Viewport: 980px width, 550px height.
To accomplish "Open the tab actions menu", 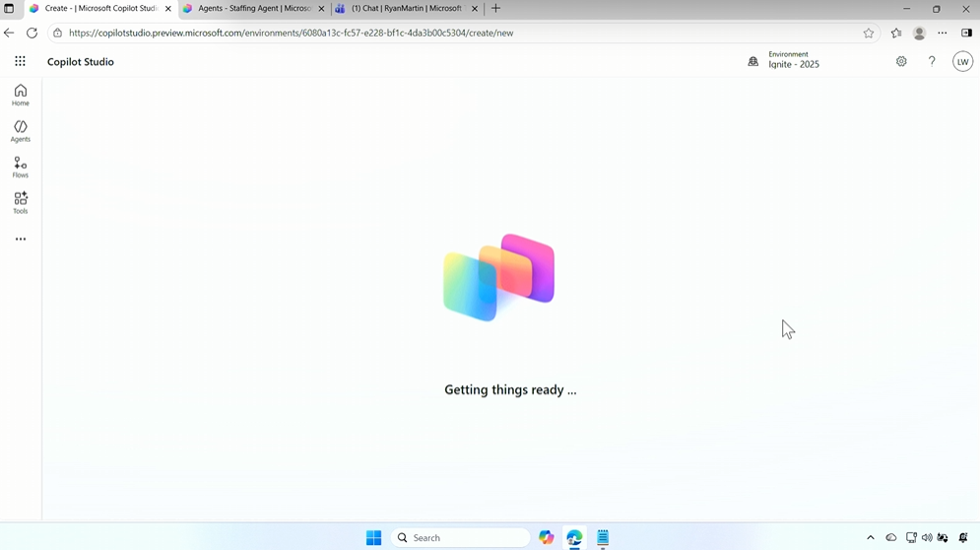I will point(9,9).
